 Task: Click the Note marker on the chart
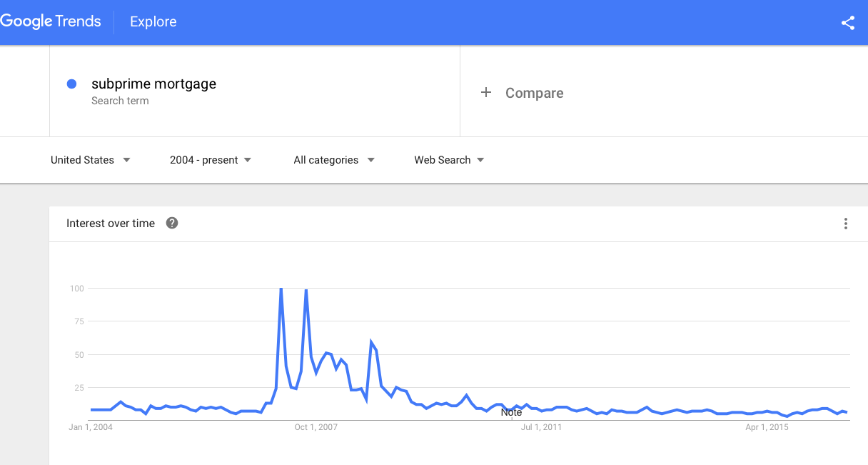511,412
